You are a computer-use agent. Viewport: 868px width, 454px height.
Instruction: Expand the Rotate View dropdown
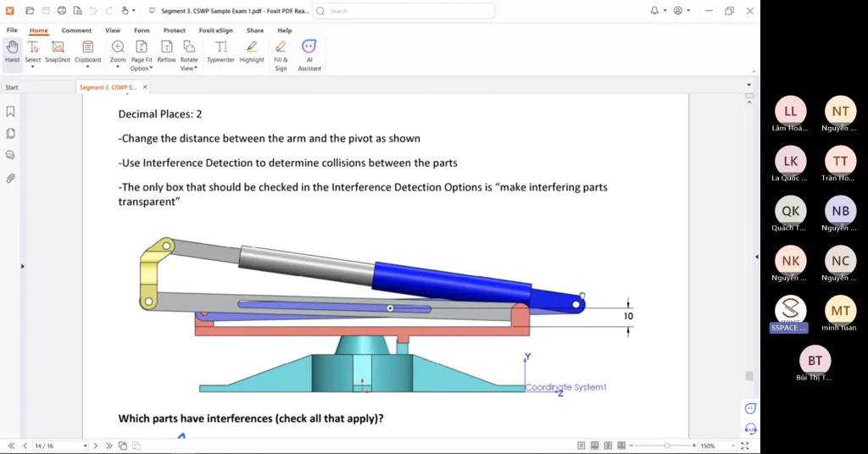click(x=196, y=68)
